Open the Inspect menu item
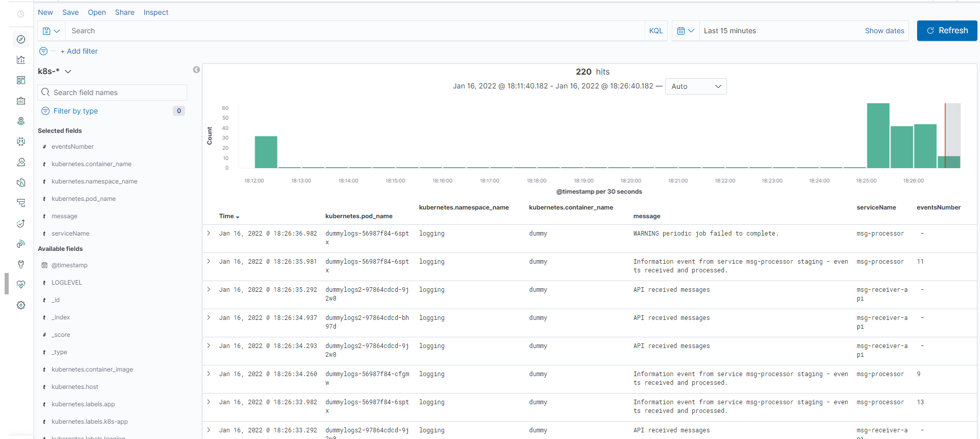 (x=155, y=12)
